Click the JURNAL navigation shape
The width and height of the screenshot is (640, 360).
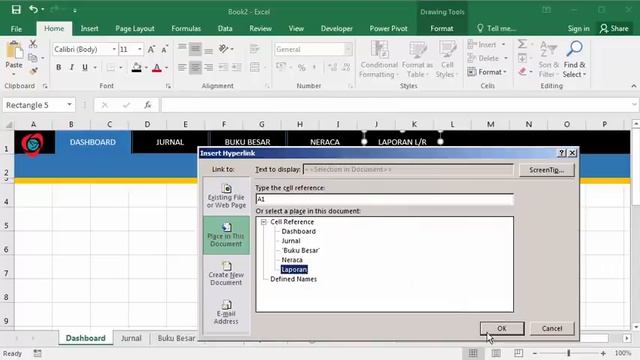pyautogui.click(x=170, y=142)
